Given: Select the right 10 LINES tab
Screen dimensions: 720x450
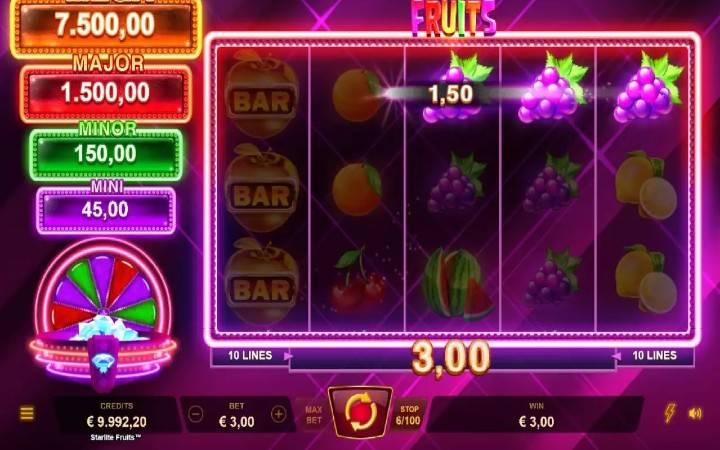Looking at the screenshot, I should (655, 355).
